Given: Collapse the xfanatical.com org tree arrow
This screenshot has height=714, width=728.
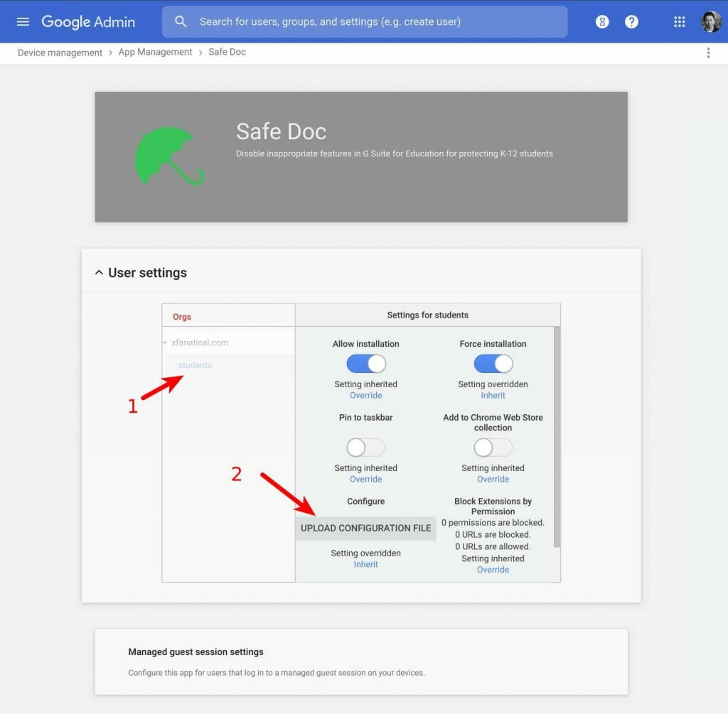Looking at the screenshot, I should coord(165,342).
